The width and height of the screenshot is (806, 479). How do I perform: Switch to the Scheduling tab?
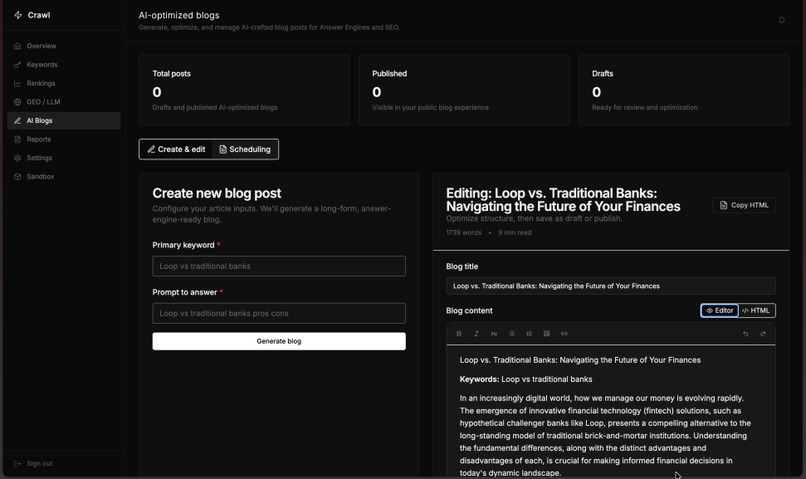(x=245, y=149)
